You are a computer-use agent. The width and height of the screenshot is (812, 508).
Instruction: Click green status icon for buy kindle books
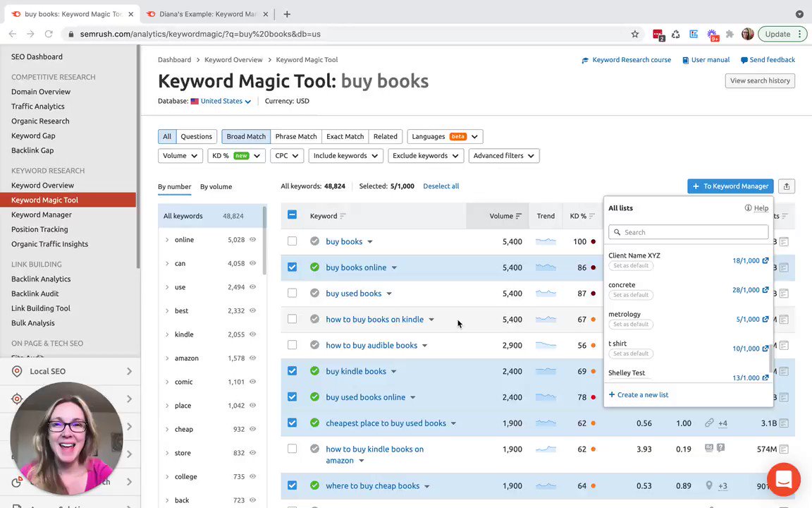click(x=314, y=371)
